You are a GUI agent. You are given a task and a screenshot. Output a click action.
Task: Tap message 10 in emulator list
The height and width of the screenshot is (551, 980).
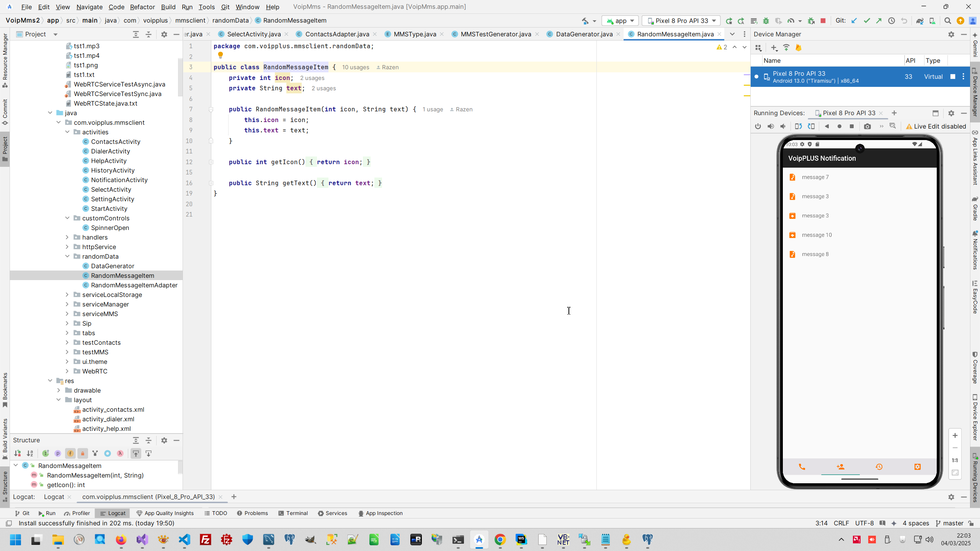point(817,235)
